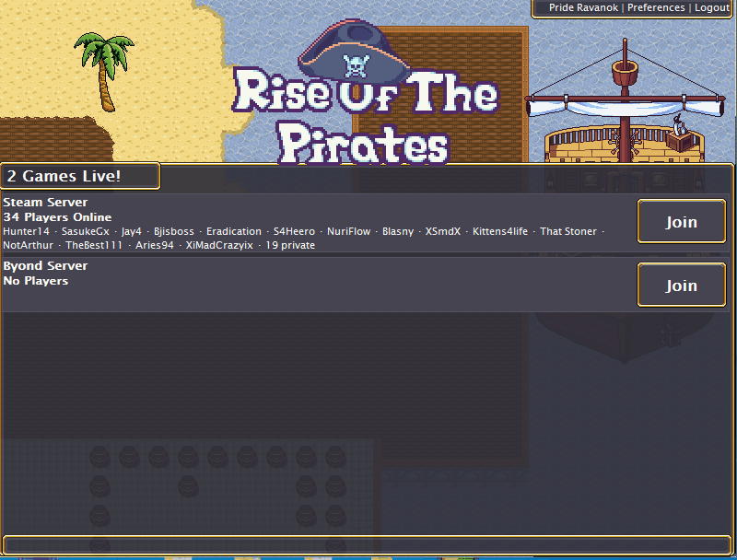This screenshot has width=737, height=560.
Task: Click player name Aries94
Action: (155, 245)
